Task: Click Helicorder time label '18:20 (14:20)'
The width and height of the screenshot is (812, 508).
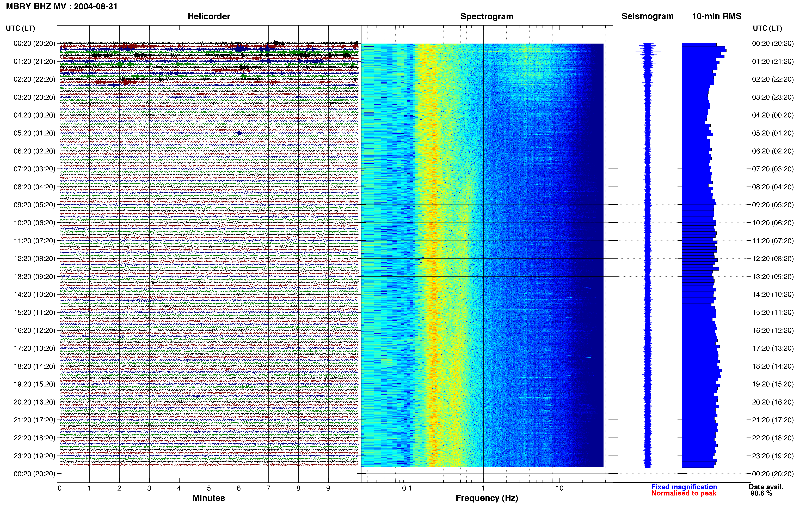Action: coord(34,366)
